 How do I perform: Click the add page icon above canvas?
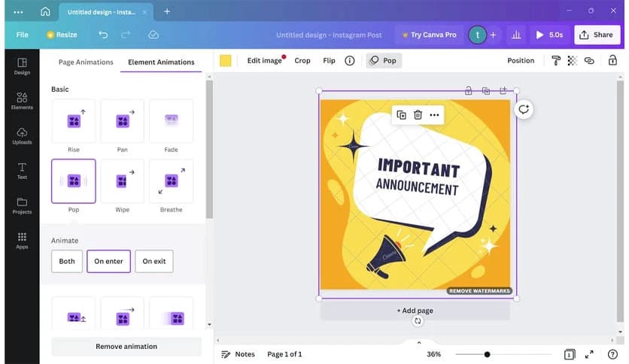(x=503, y=91)
